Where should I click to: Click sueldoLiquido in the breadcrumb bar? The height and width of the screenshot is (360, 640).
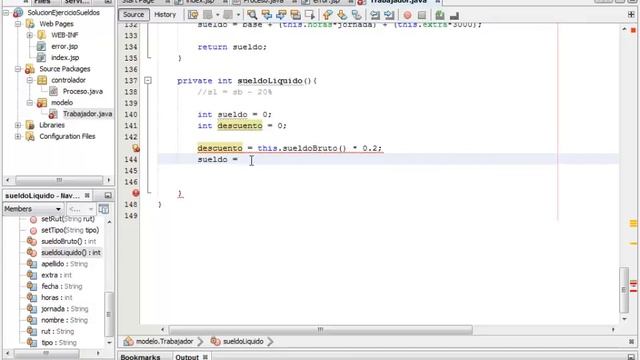[243, 341]
